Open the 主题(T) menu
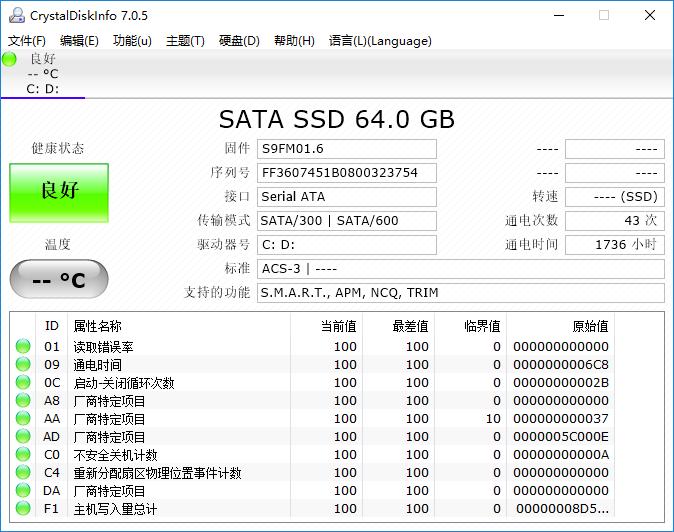 (x=185, y=41)
